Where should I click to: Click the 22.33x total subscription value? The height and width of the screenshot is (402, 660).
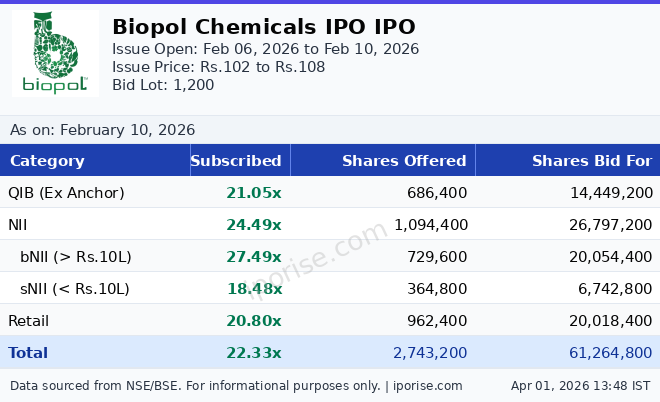pyautogui.click(x=253, y=353)
